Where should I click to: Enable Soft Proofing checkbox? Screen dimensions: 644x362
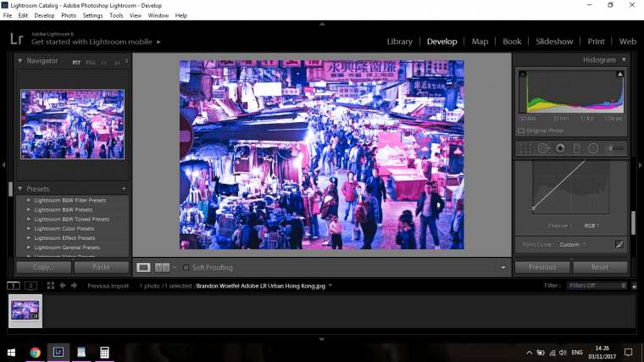(186, 268)
